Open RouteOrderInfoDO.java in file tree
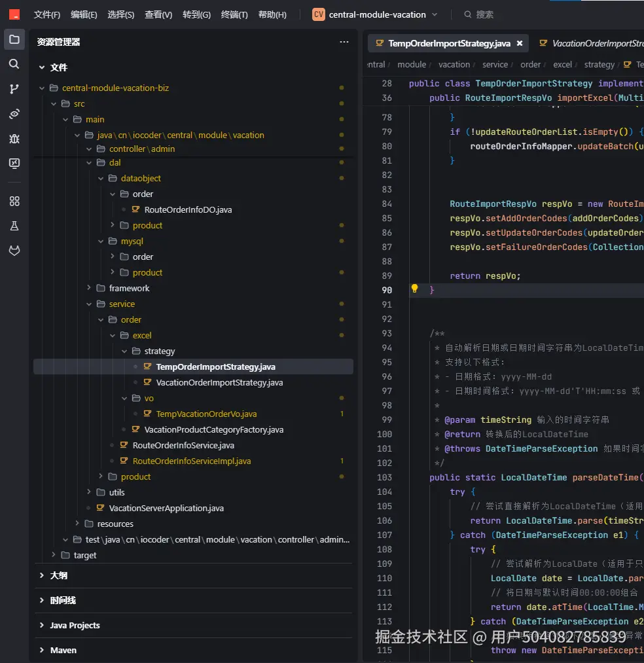 (x=188, y=209)
